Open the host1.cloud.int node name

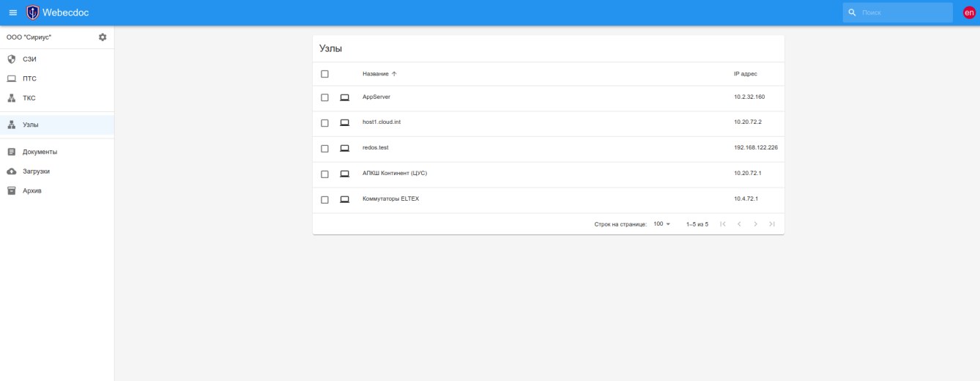(382, 122)
